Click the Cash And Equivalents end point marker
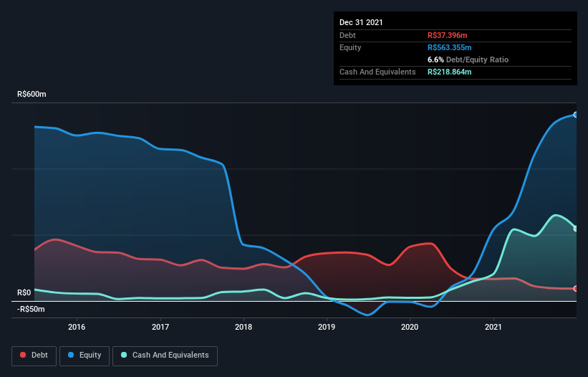Image resolution: width=588 pixels, height=377 pixels. point(576,229)
